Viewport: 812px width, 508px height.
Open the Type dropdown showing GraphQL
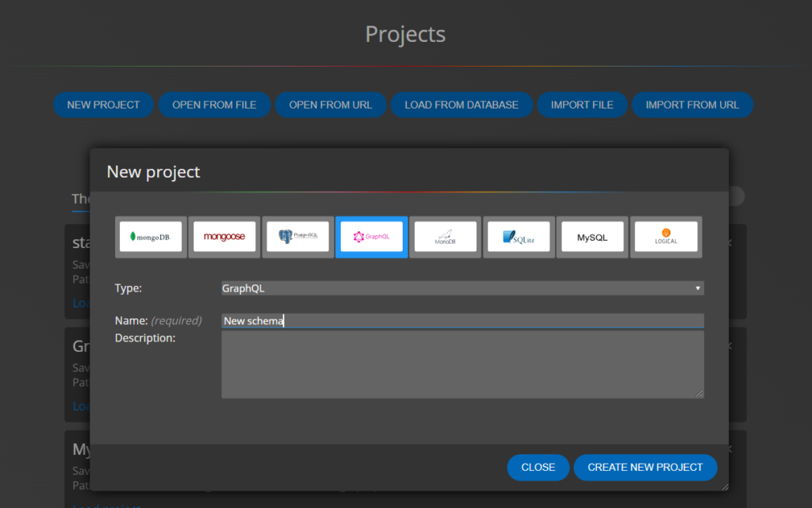(x=462, y=288)
